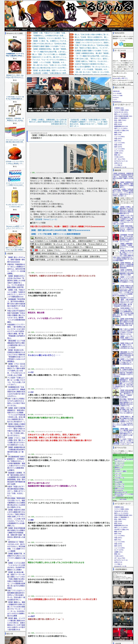
Task: Open the https://uchineko.jp link in sidebar
Action: point(119,77)
